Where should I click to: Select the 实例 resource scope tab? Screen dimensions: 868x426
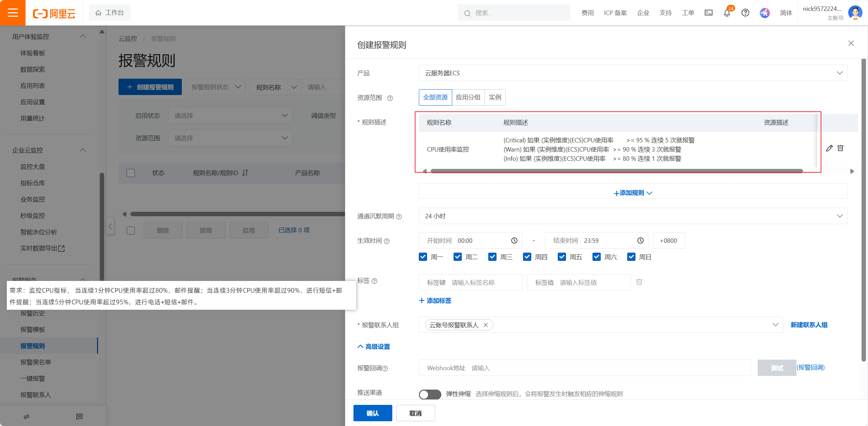(x=495, y=97)
